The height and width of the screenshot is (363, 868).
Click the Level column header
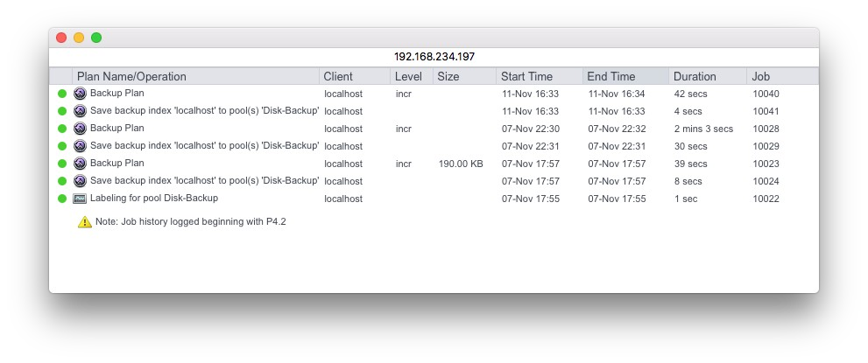pos(408,77)
